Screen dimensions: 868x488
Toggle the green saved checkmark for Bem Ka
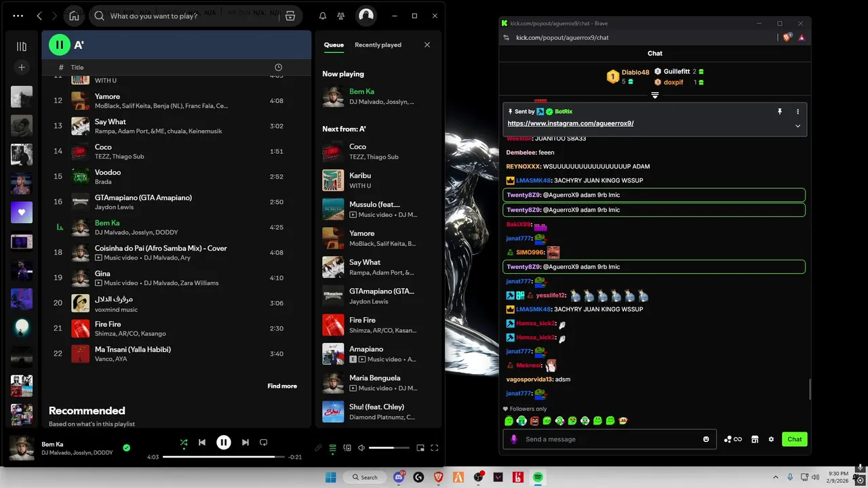tap(126, 447)
